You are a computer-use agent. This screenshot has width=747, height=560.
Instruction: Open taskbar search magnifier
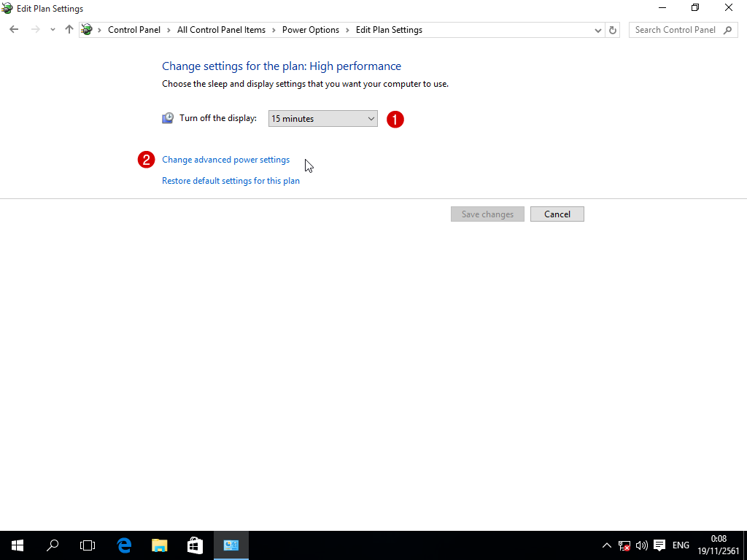click(x=53, y=545)
